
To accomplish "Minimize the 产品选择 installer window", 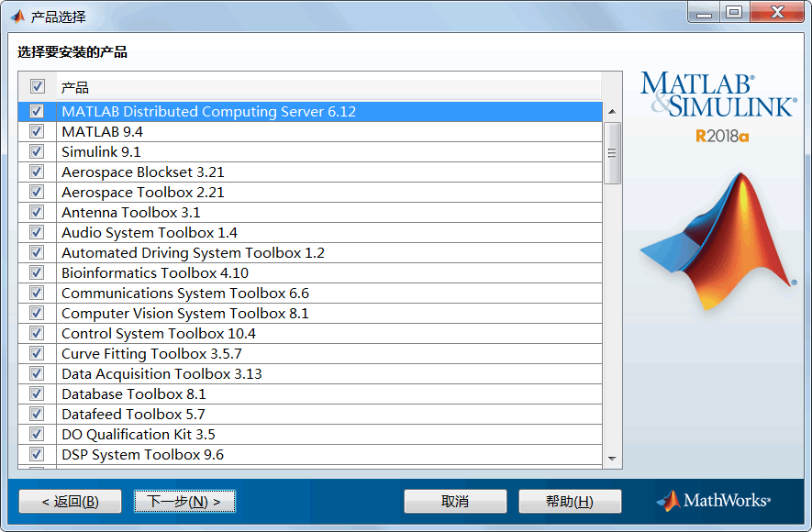I will pos(705,13).
